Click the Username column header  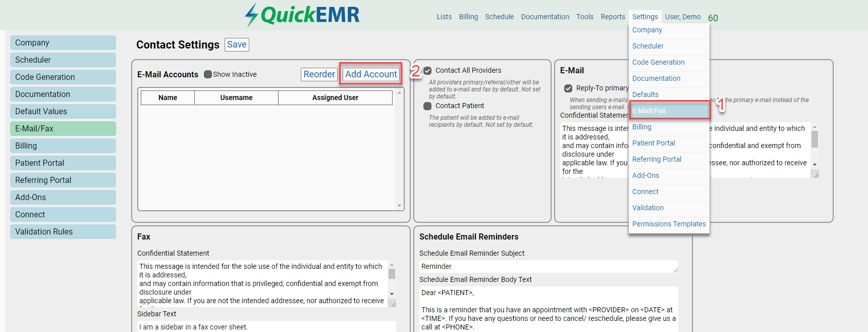pos(236,98)
